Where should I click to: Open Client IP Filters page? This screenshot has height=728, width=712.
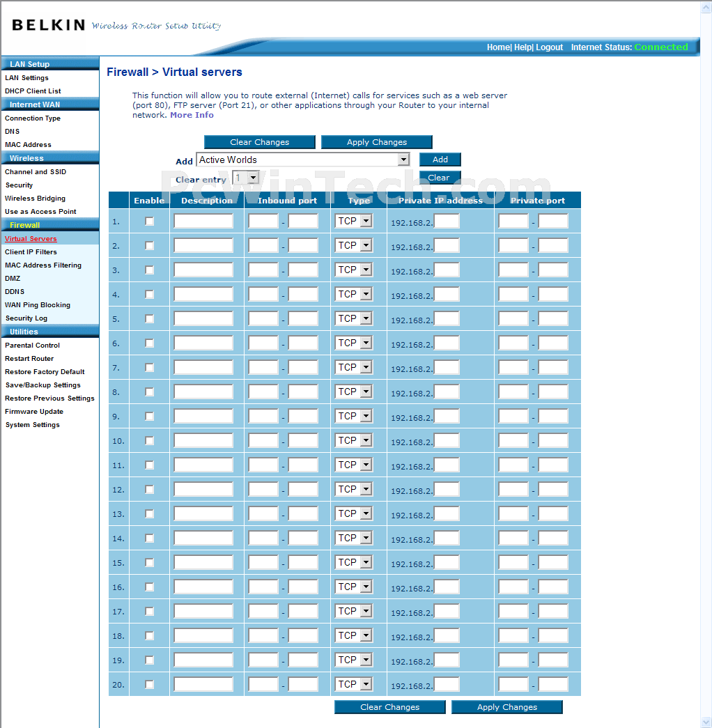point(31,252)
